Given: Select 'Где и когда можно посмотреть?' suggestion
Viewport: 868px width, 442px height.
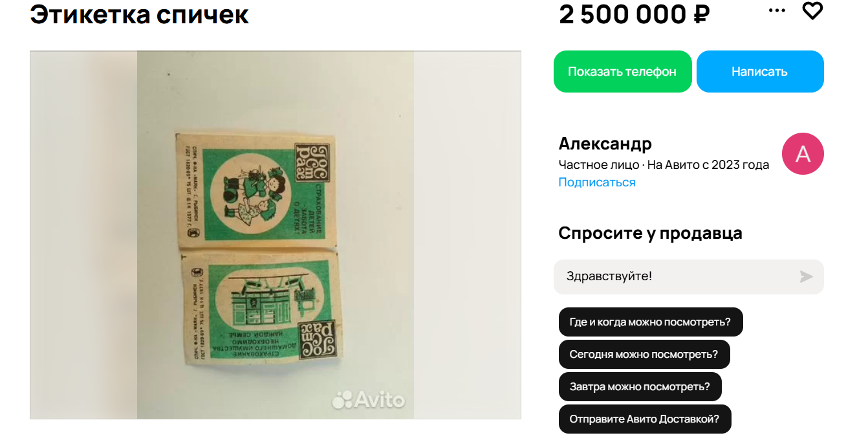Looking at the screenshot, I should [650, 322].
